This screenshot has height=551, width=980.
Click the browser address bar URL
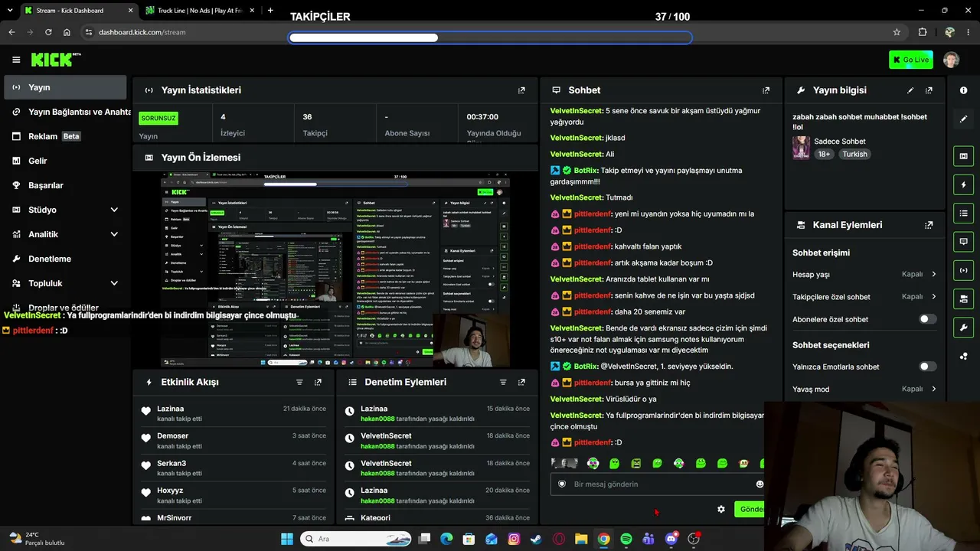[x=142, y=32]
